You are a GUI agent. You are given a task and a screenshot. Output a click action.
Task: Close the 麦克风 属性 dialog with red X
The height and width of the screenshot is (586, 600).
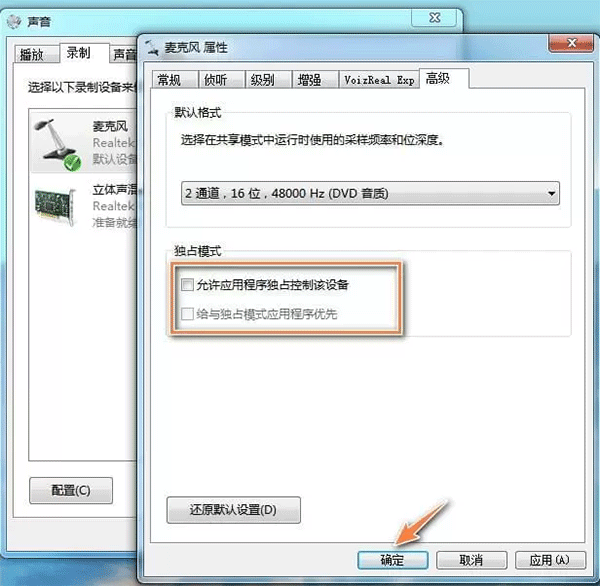point(572,43)
